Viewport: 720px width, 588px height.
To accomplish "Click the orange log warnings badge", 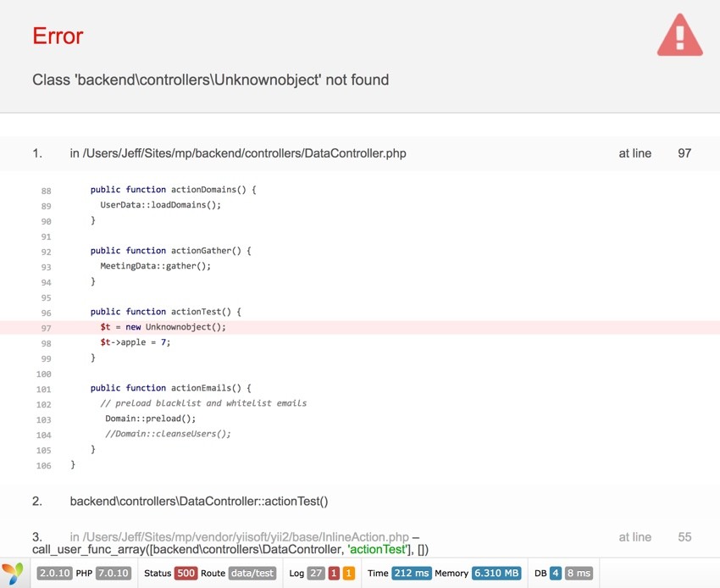I will click(x=348, y=573).
